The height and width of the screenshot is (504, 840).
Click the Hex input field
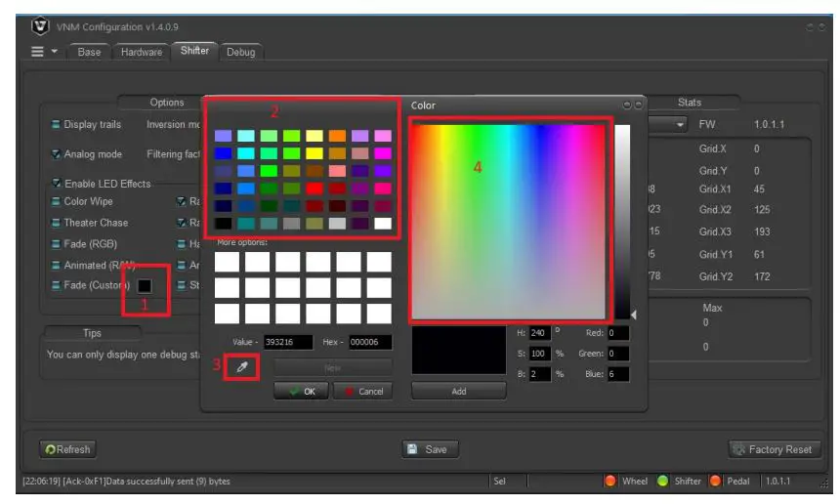tap(370, 342)
